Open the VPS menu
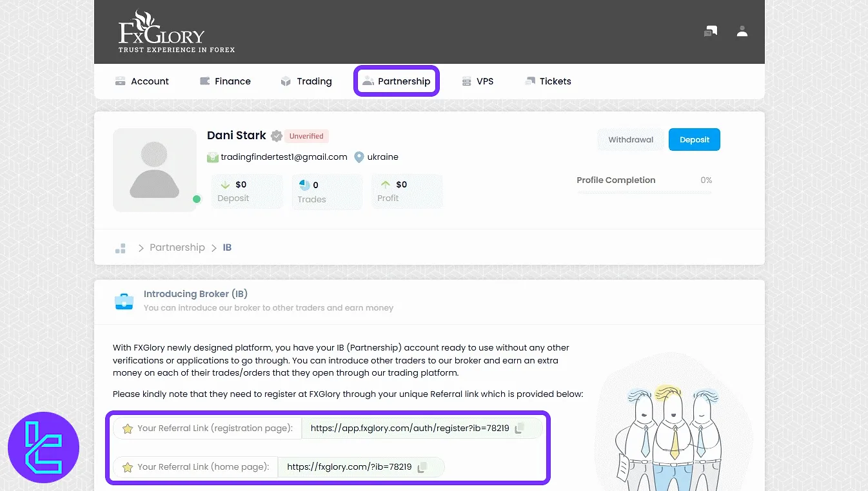This screenshot has height=491, width=868. (478, 81)
